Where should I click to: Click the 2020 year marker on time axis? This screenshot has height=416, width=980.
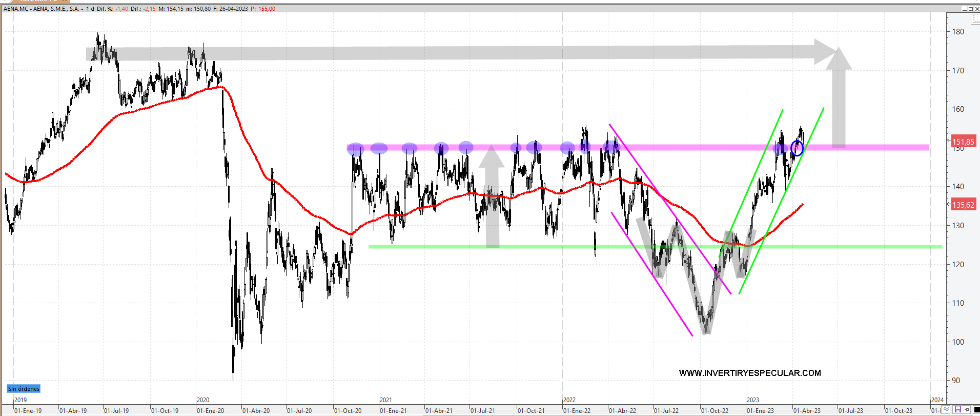click(203, 400)
